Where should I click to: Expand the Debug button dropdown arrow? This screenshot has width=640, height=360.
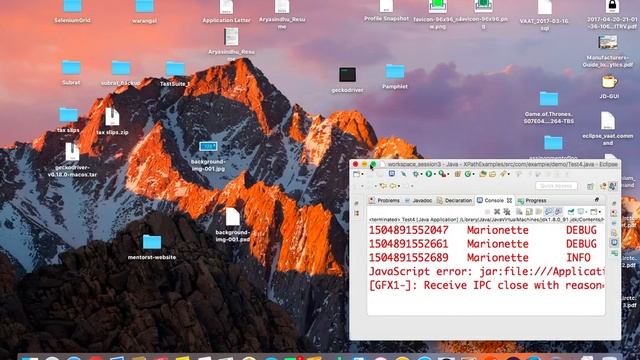tap(422, 174)
